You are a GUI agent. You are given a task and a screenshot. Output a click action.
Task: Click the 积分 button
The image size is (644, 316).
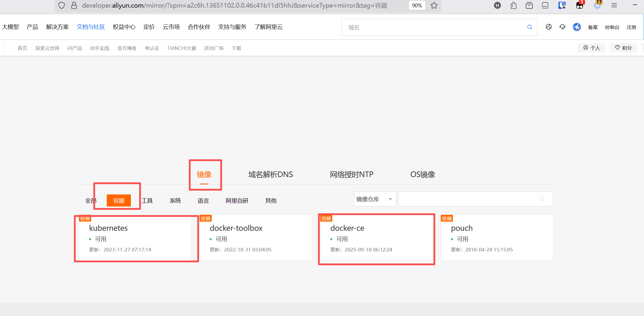(x=623, y=48)
